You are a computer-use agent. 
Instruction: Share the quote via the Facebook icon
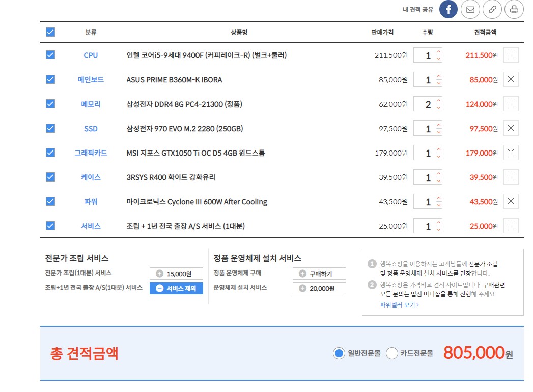pyautogui.click(x=448, y=9)
